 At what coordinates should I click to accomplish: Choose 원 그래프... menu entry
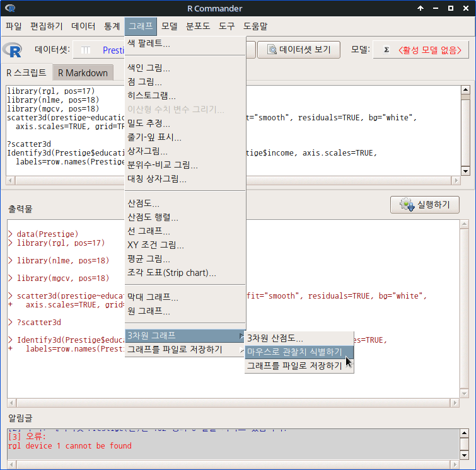(185, 311)
